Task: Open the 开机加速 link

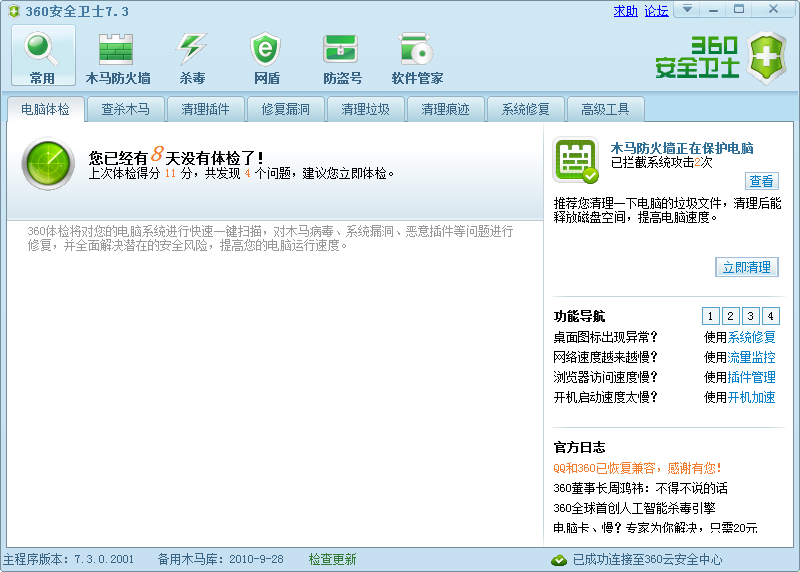Action: (x=752, y=397)
